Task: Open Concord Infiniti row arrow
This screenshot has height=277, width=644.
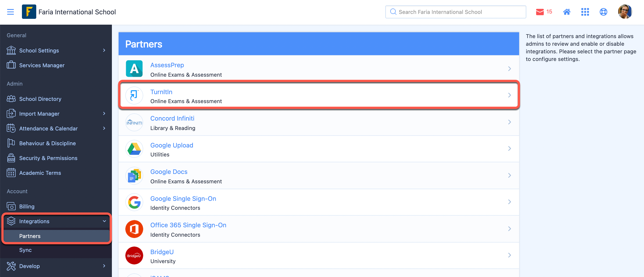Action: tap(510, 122)
